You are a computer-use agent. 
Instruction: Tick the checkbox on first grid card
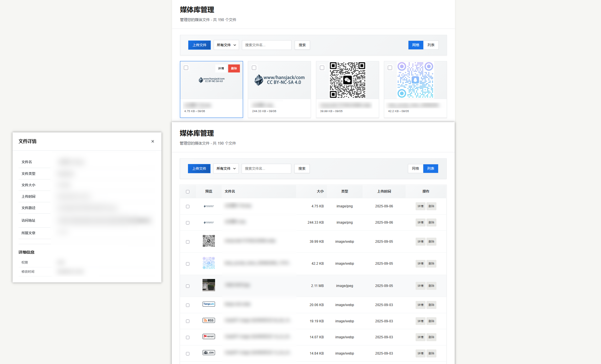(186, 68)
